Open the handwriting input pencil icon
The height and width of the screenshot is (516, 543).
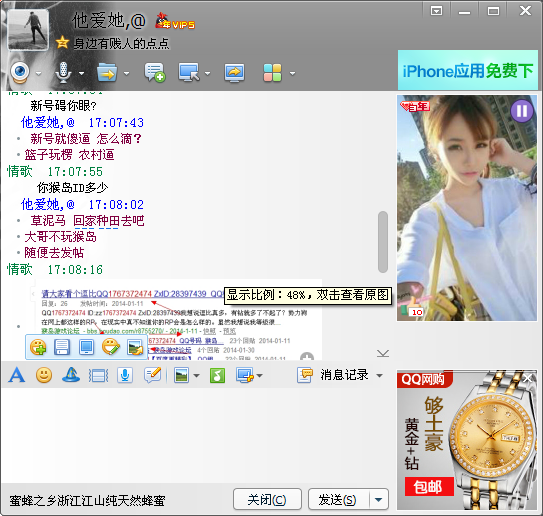coord(153,375)
